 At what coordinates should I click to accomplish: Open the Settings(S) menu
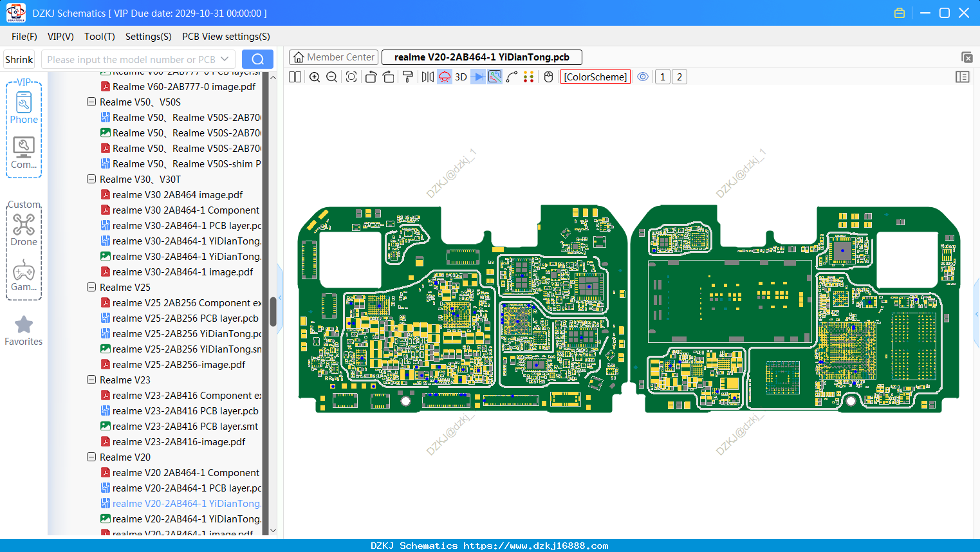coord(149,37)
